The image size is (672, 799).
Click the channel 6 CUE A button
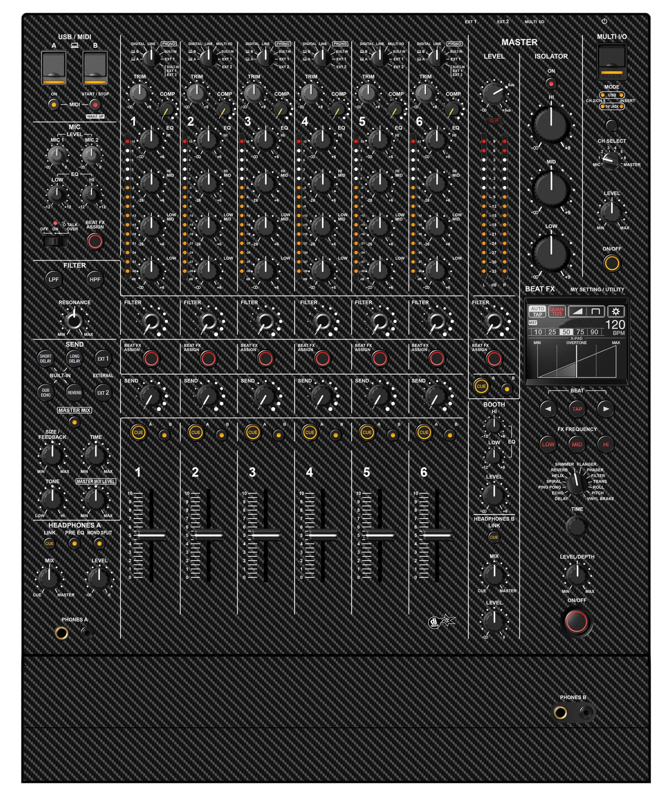tap(424, 433)
